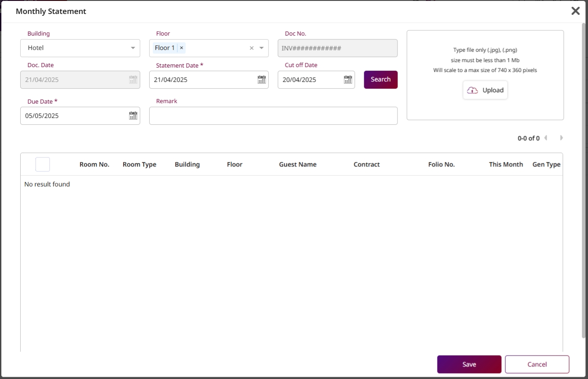The width and height of the screenshot is (588, 379).
Task: Click the Search button
Action: [x=380, y=80]
